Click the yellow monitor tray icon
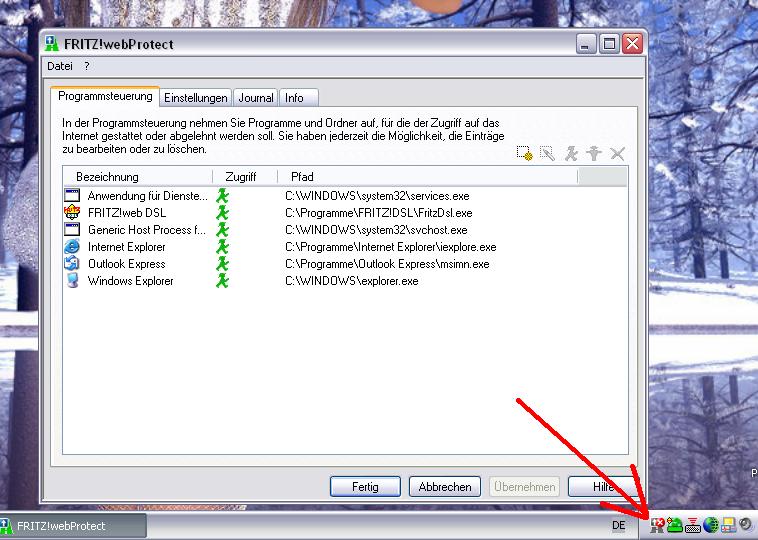The width and height of the screenshot is (758, 540). click(729, 525)
